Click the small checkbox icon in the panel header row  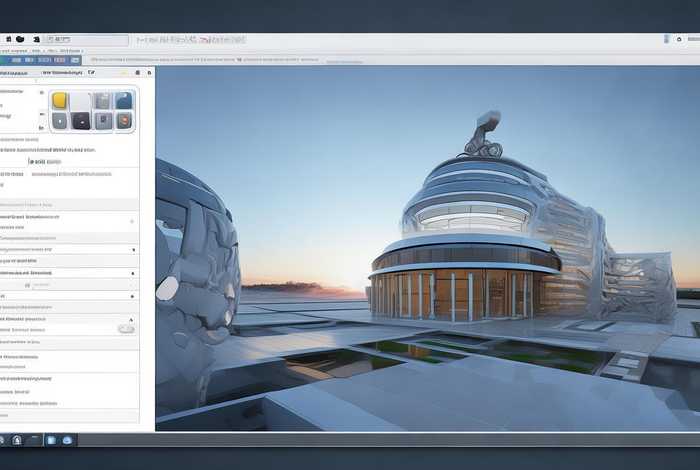pos(92,72)
